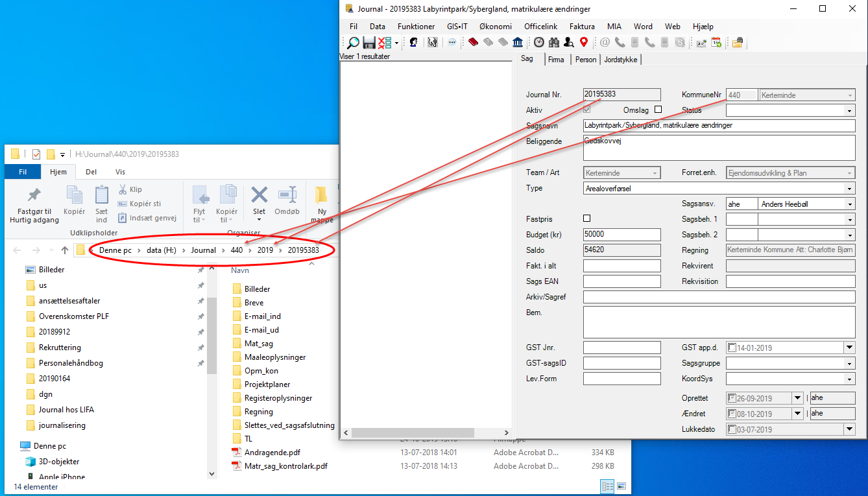
Task: Toggle the Omslag checkbox
Action: (658, 110)
